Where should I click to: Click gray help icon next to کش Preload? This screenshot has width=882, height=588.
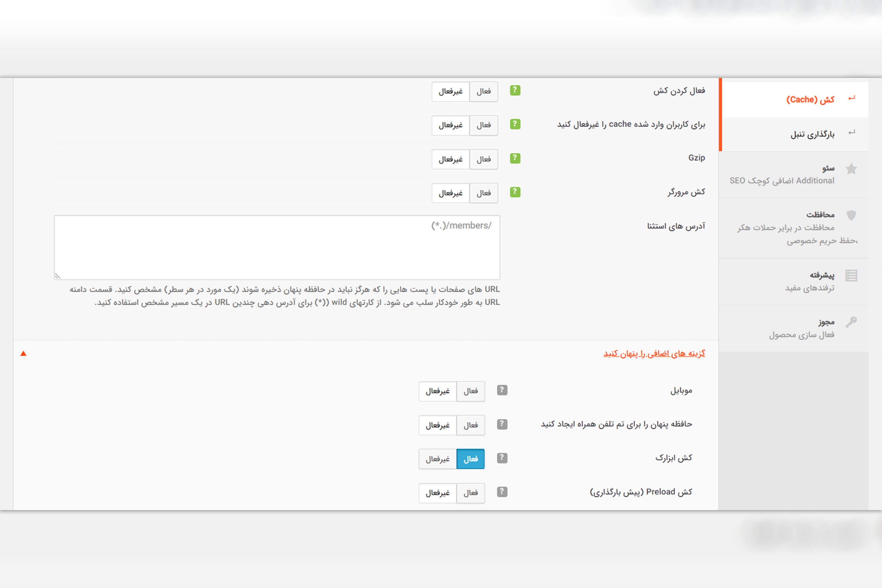click(x=502, y=492)
